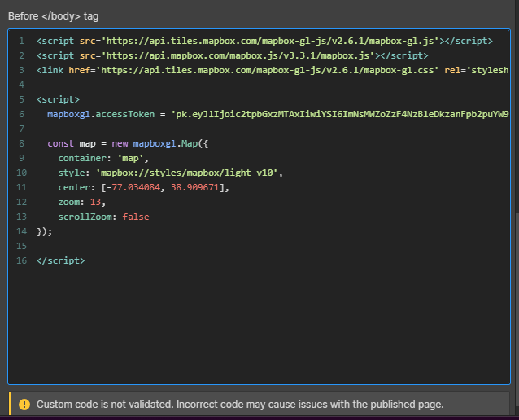Click the scrollZoom false value
Viewport: 519px width, 420px height.
tap(136, 217)
